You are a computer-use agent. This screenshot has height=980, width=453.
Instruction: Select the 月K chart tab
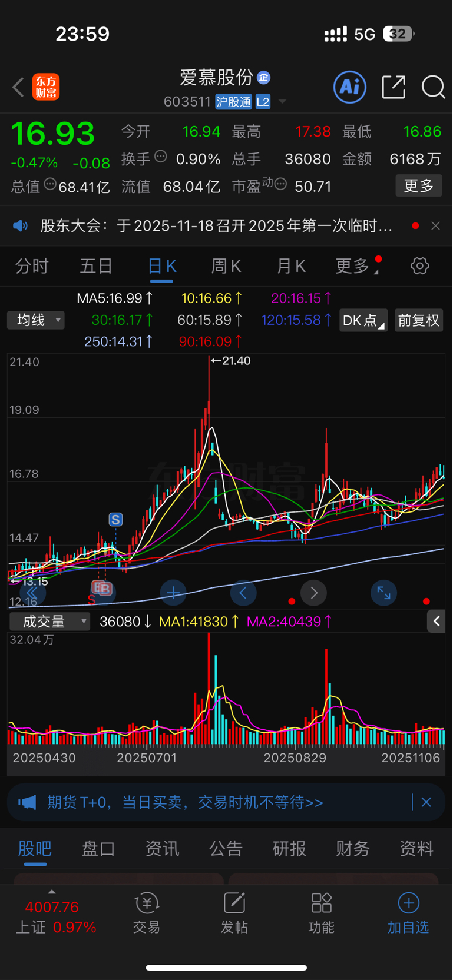coord(291,266)
